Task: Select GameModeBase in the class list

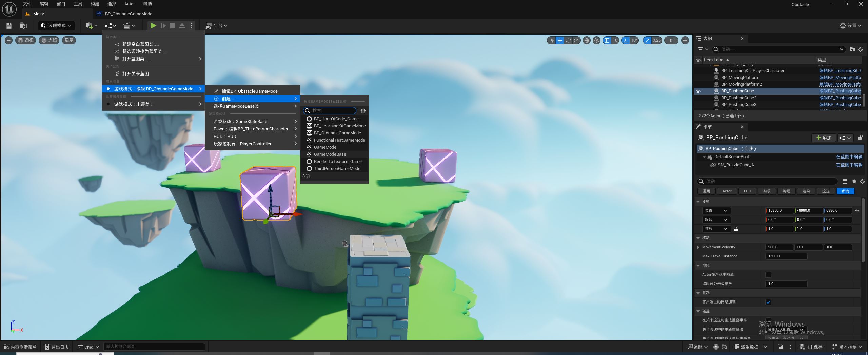Action: 334,154
